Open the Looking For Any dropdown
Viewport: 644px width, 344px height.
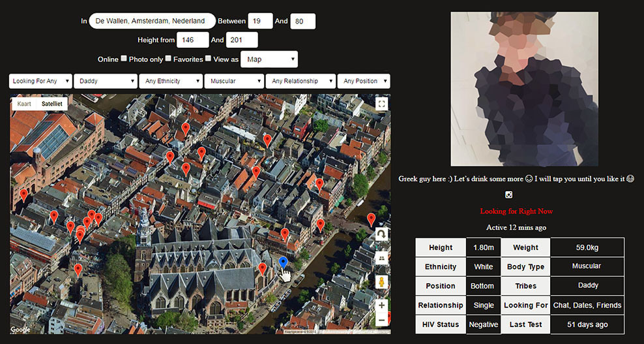click(39, 81)
